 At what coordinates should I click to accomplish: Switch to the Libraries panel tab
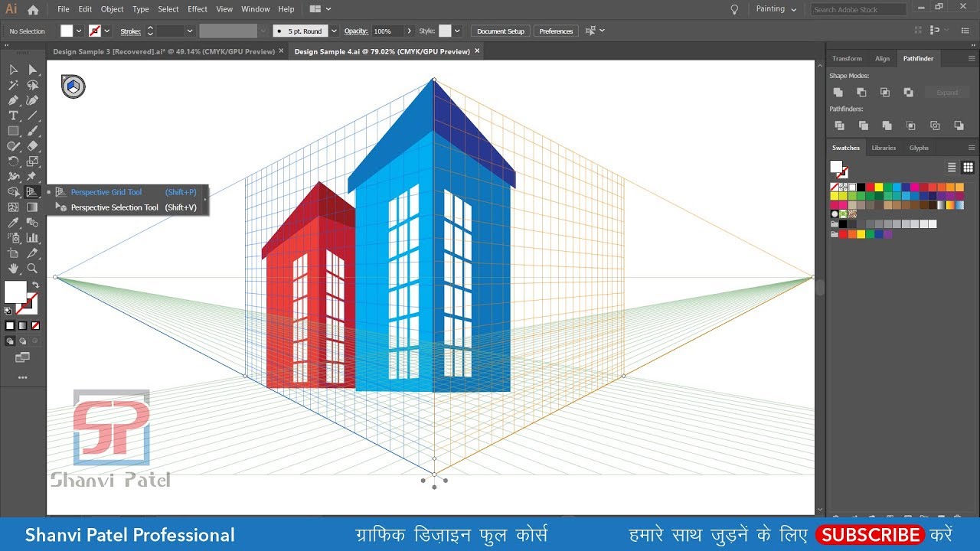click(884, 148)
